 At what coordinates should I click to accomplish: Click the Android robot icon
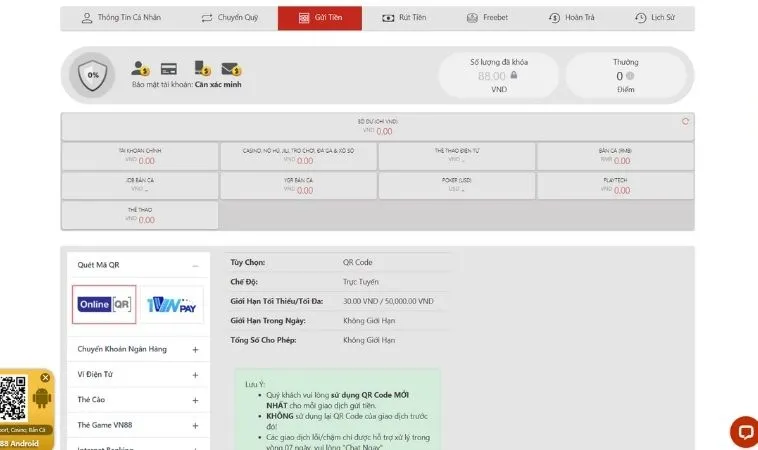(42, 398)
